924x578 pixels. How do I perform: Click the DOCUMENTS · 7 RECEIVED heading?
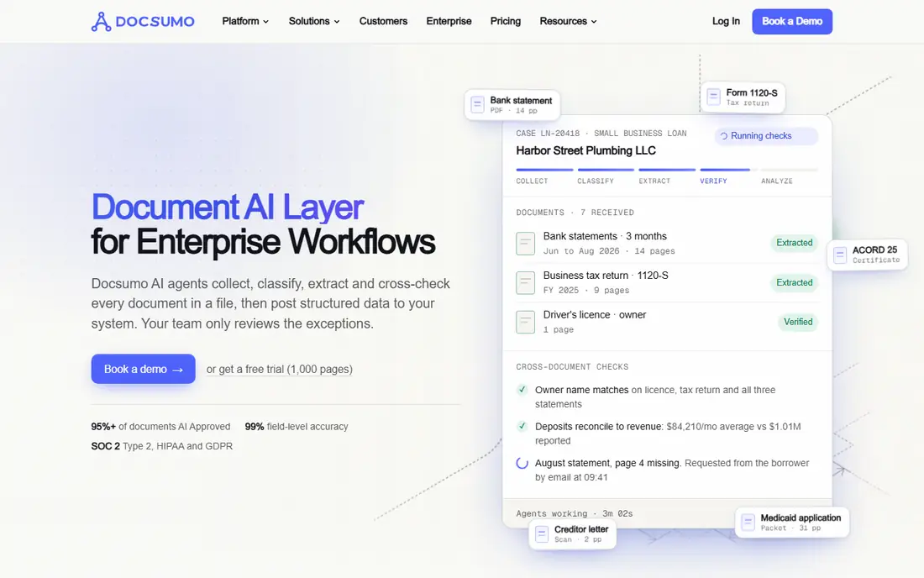(x=575, y=213)
